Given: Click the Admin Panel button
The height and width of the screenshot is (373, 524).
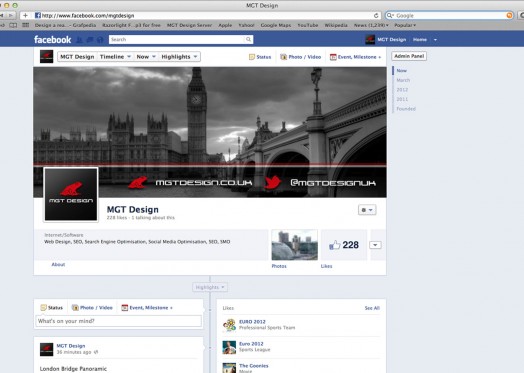Looking at the screenshot, I should coord(409,56).
